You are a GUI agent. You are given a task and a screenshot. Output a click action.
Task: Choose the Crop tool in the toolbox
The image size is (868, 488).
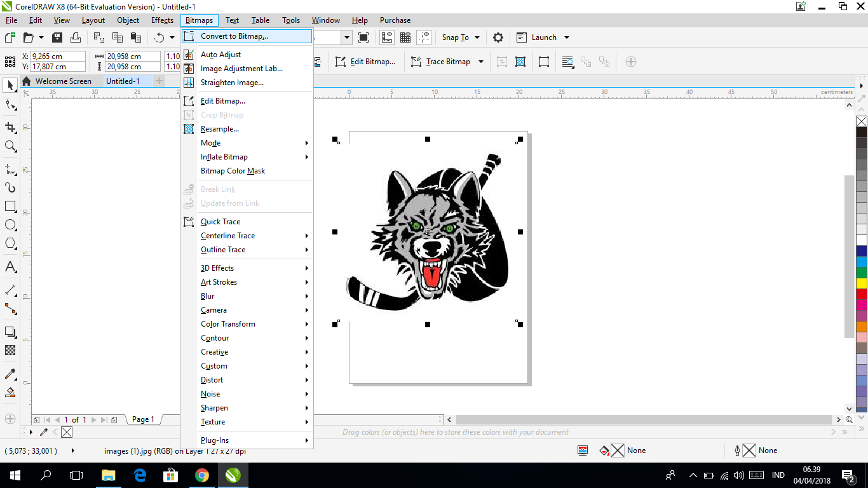(x=10, y=127)
